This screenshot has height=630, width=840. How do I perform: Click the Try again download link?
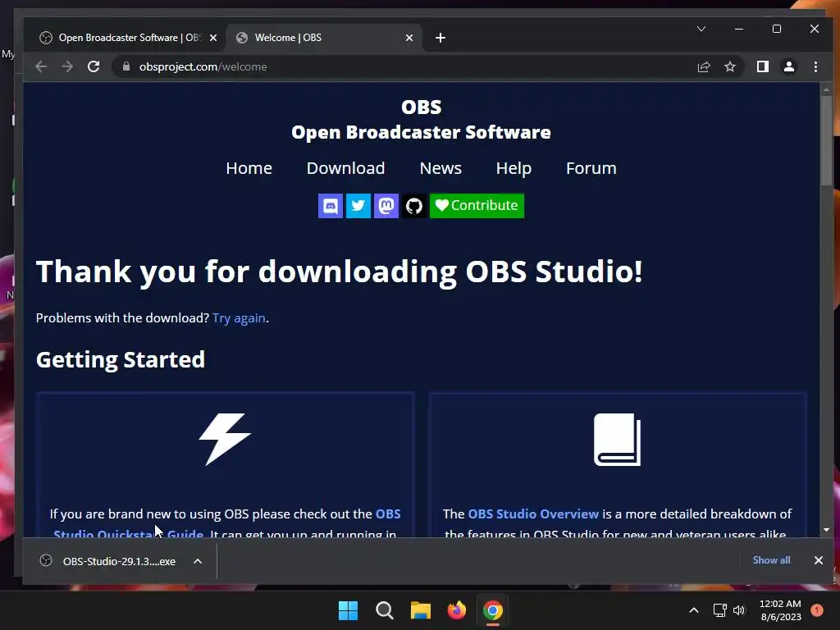click(239, 318)
